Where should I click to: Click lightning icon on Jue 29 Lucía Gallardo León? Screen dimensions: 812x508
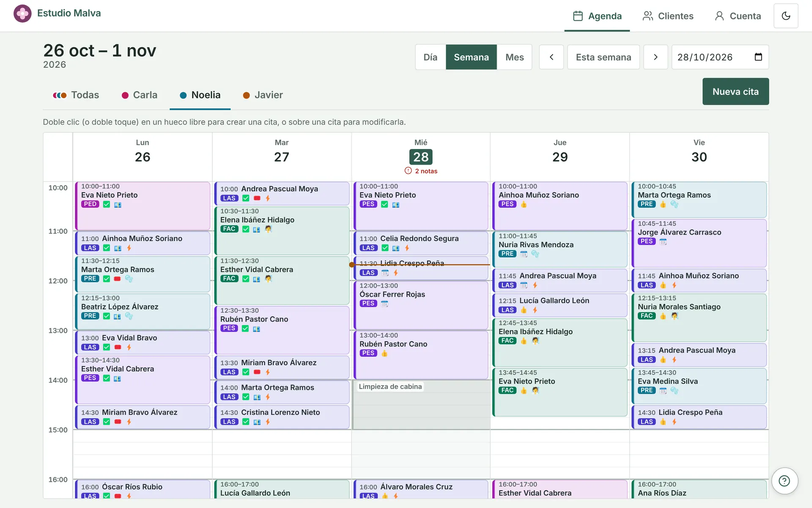pos(535,310)
